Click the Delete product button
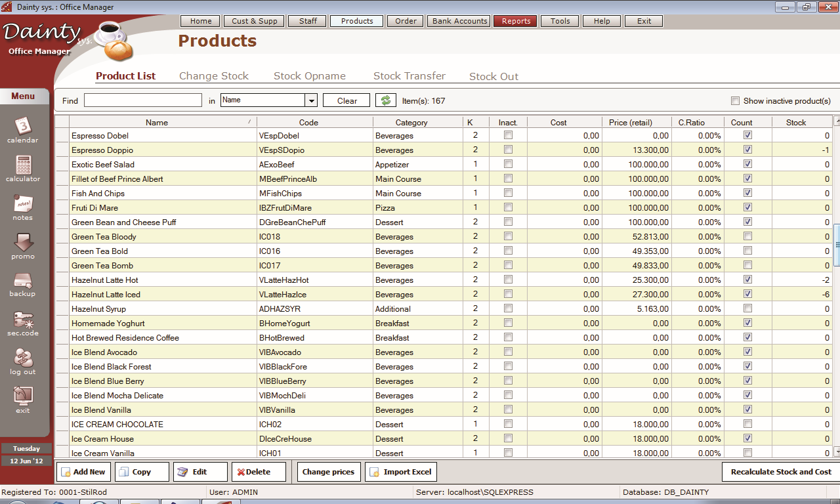 point(259,472)
